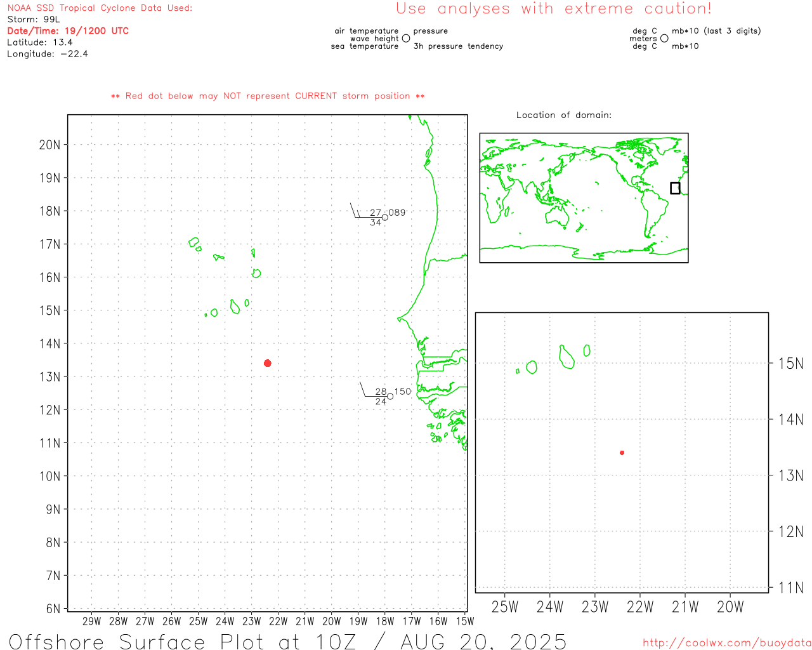This screenshot has height=650, width=812.
Task: Click pressure value 089 at northern buoy
Action: click(397, 213)
